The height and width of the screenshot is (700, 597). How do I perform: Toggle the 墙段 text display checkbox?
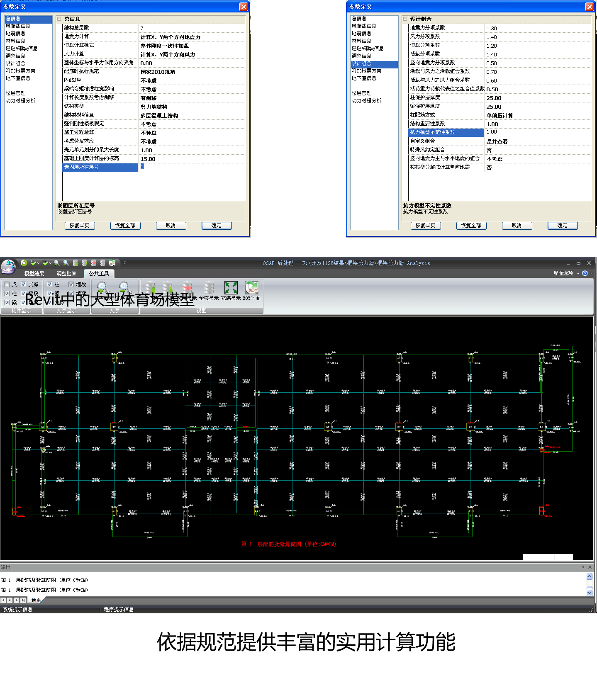pos(71,284)
